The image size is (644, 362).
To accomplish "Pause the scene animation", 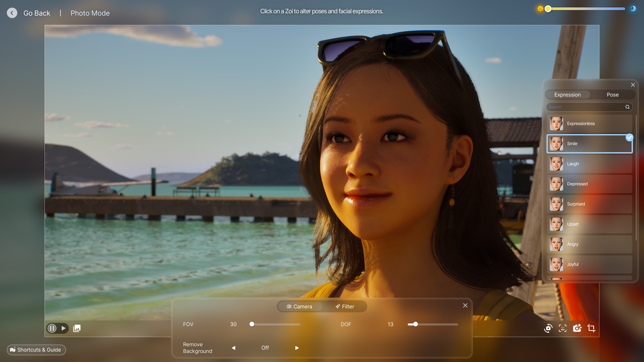I will tap(52, 328).
